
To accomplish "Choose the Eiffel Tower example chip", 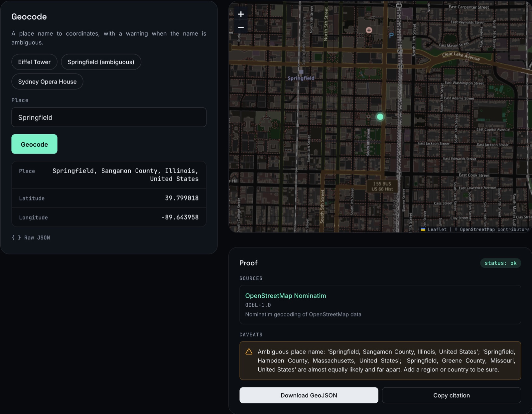I will 34,62.
